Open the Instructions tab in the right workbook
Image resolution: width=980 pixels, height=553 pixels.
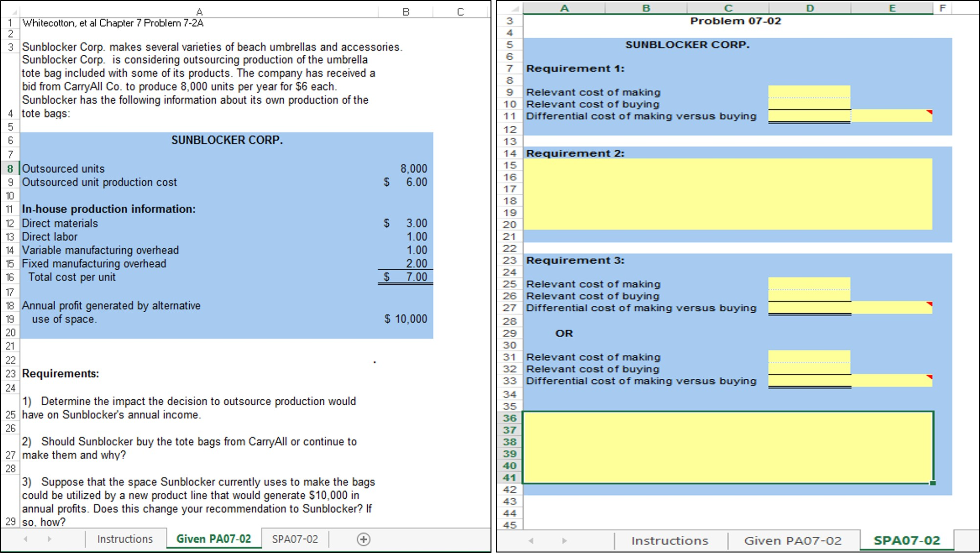click(x=670, y=541)
